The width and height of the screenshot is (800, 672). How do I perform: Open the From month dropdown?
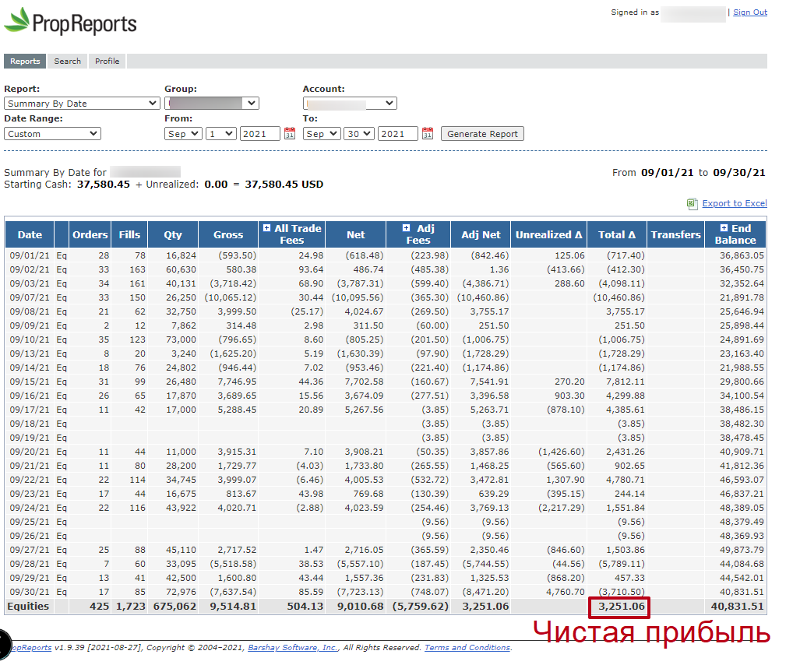[183, 134]
